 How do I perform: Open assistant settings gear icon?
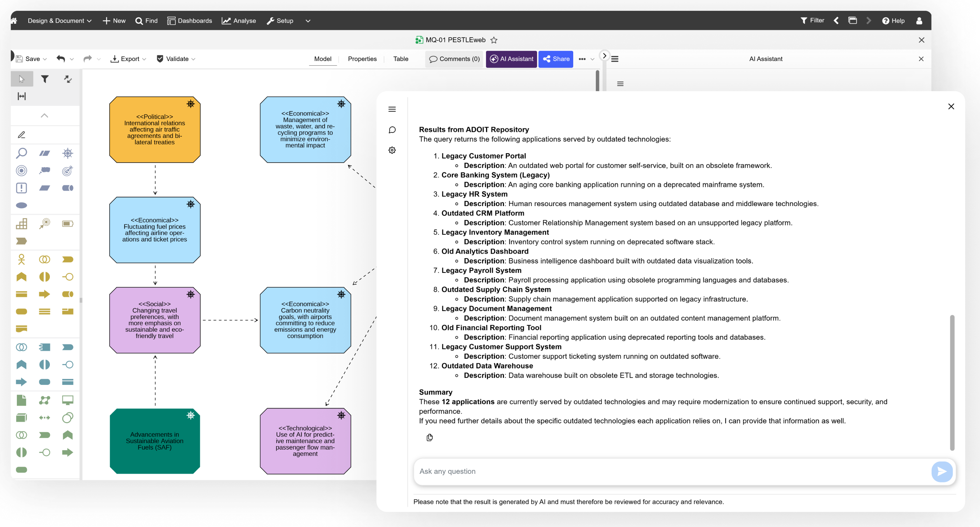coord(392,150)
